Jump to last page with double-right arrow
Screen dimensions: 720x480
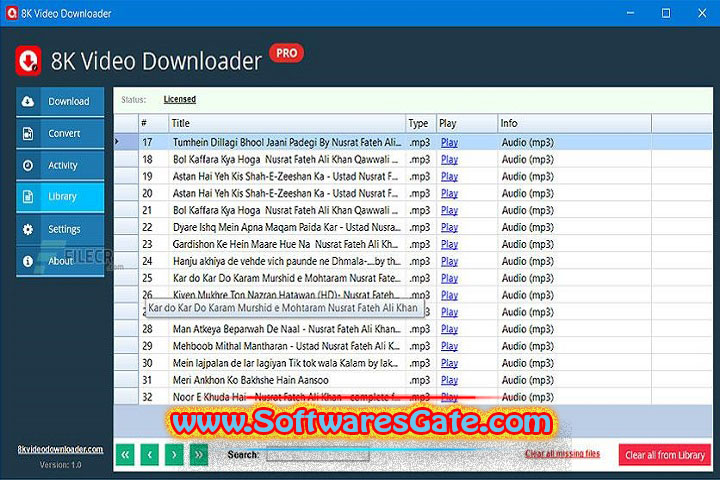[198, 454]
